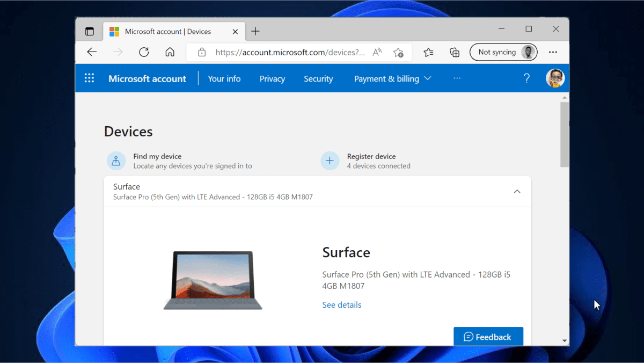Click the Read aloud icon in address bar
This screenshot has width=644, height=363.
(x=377, y=52)
